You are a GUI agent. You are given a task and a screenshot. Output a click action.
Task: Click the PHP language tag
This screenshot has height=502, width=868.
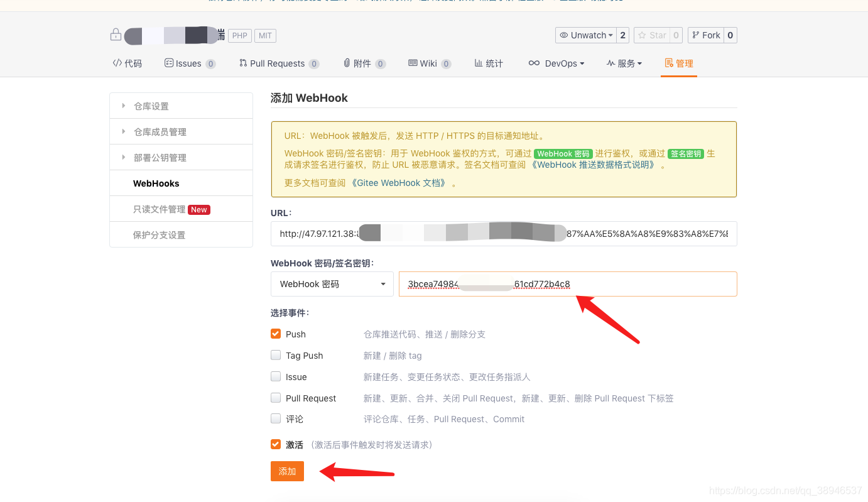(x=240, y=36)
